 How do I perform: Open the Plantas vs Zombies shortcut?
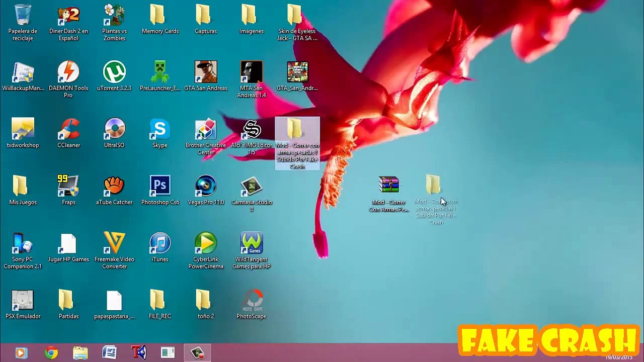click(114, 23)
